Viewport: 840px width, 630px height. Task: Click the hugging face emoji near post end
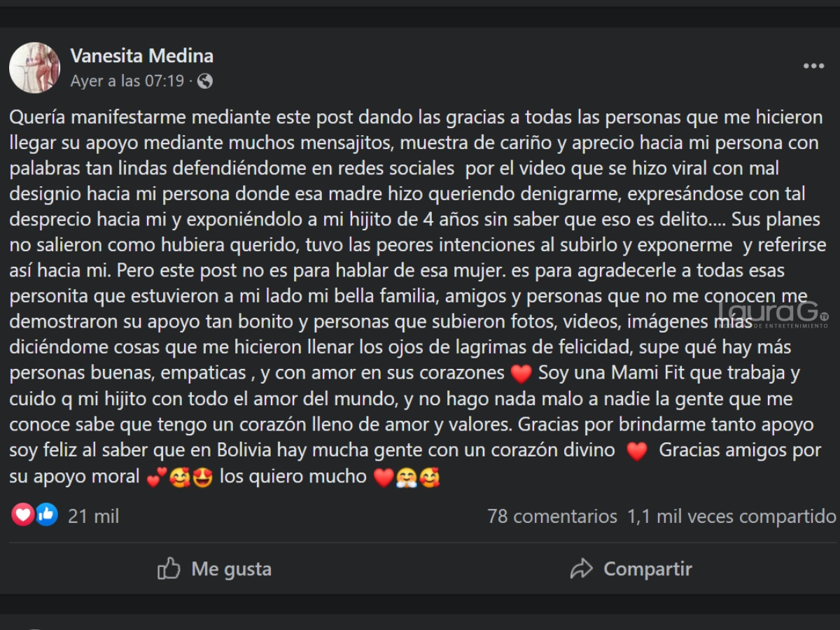click(407, 477)
